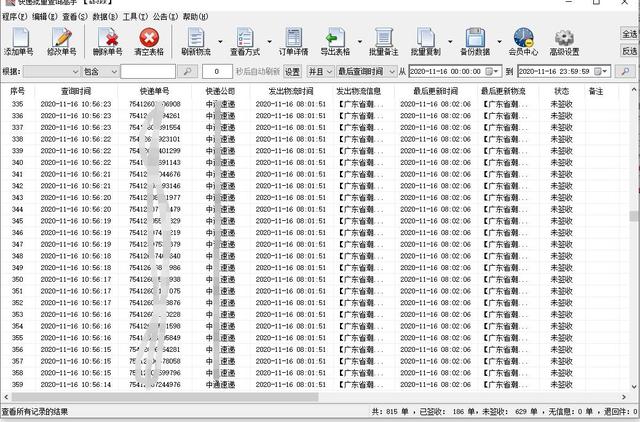Expand the arrow beside 查看方式

[x=269, y=42]
